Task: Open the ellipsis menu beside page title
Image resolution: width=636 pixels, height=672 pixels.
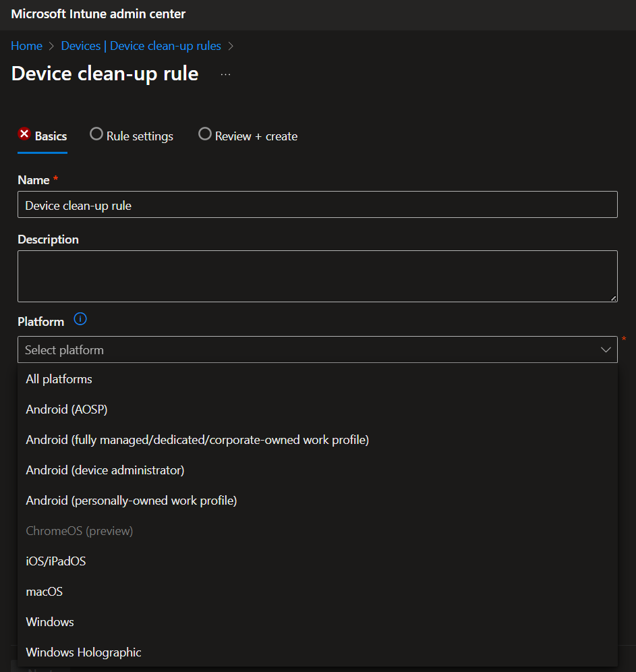Action: tap(226, 75)
